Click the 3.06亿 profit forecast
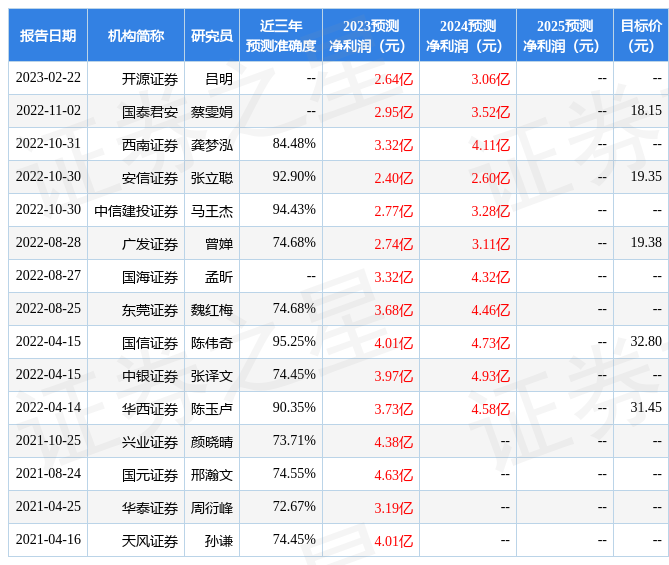This screenshot has width=669, height=565. tap(490, 79)
